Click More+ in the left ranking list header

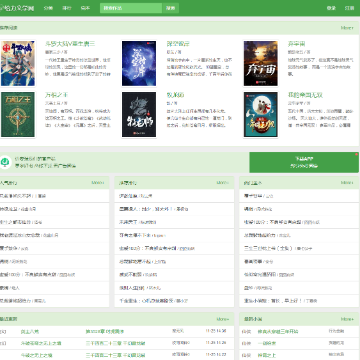(x=98, y=183)
